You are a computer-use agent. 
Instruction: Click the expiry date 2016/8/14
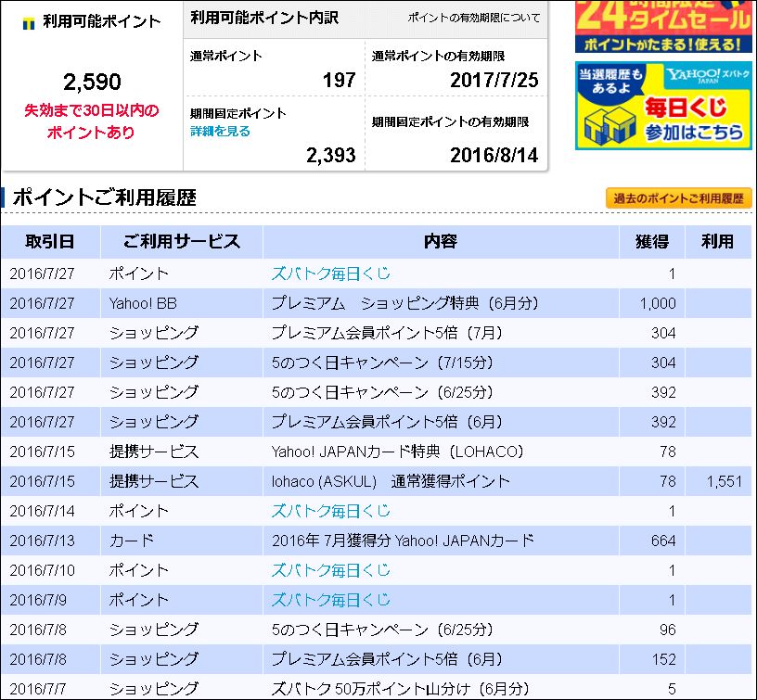(494, 156)
